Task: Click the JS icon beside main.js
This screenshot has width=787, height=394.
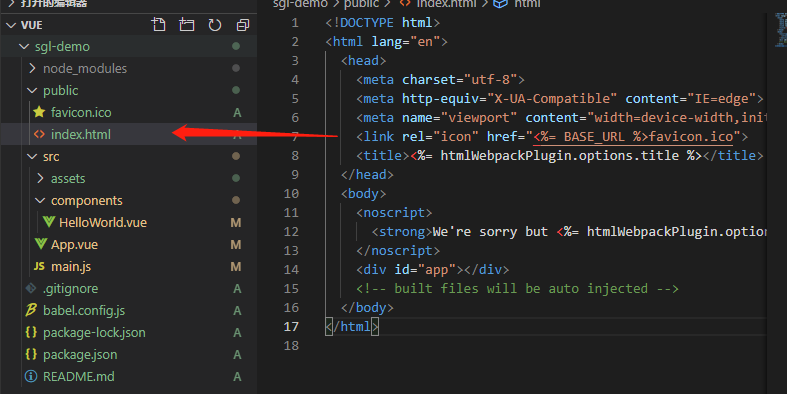Action: pos(39,266)
